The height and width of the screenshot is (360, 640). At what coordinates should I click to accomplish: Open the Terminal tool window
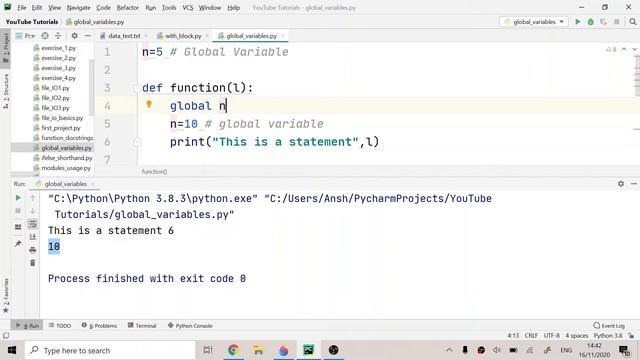point(142,326)
